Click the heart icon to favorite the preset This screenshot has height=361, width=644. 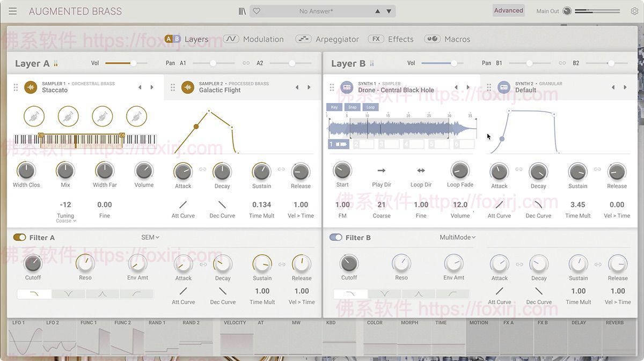click(x=256, y=10)
